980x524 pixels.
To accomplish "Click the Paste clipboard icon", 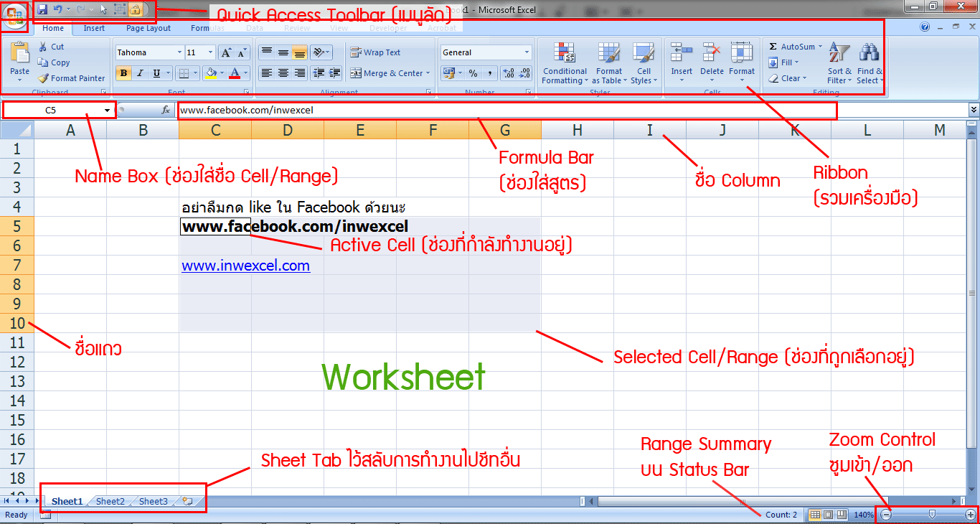I will click(x=20, y=52).
